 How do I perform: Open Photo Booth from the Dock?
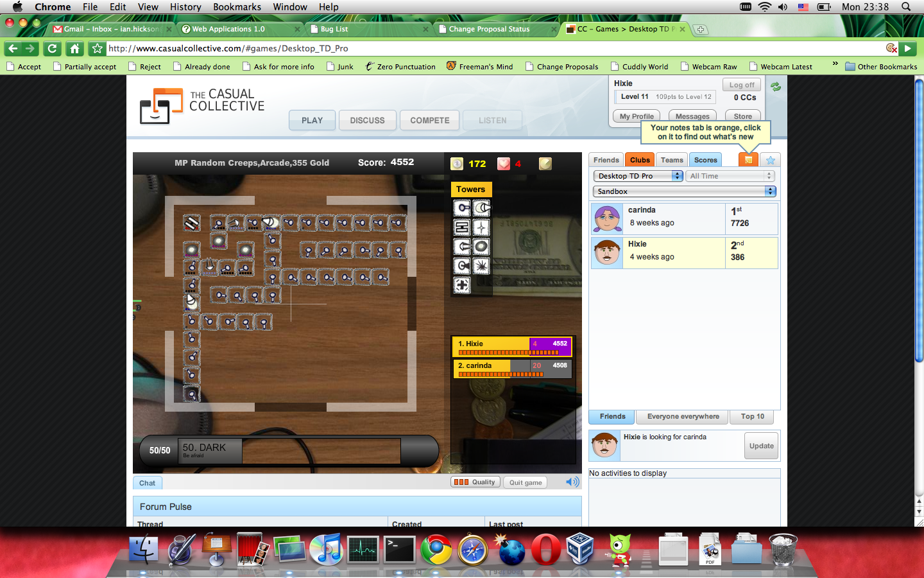click(x=253, y=550)
